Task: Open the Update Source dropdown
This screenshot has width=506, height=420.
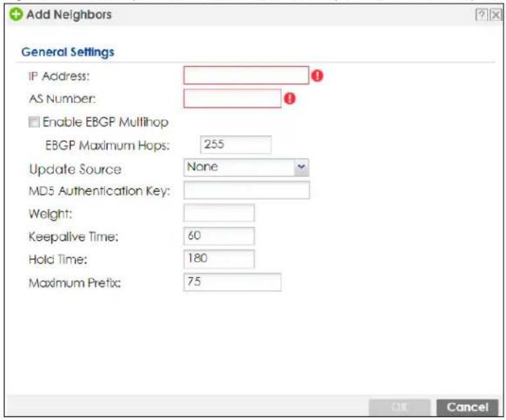Action: point(246,167)
